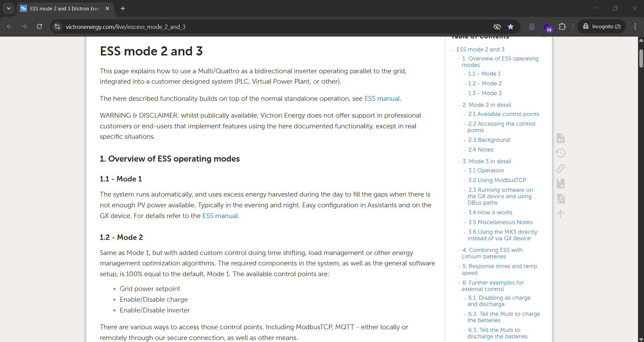644x342 pixels.
Task: Open the Chrome three-dot menu
Action: point(635,27)
